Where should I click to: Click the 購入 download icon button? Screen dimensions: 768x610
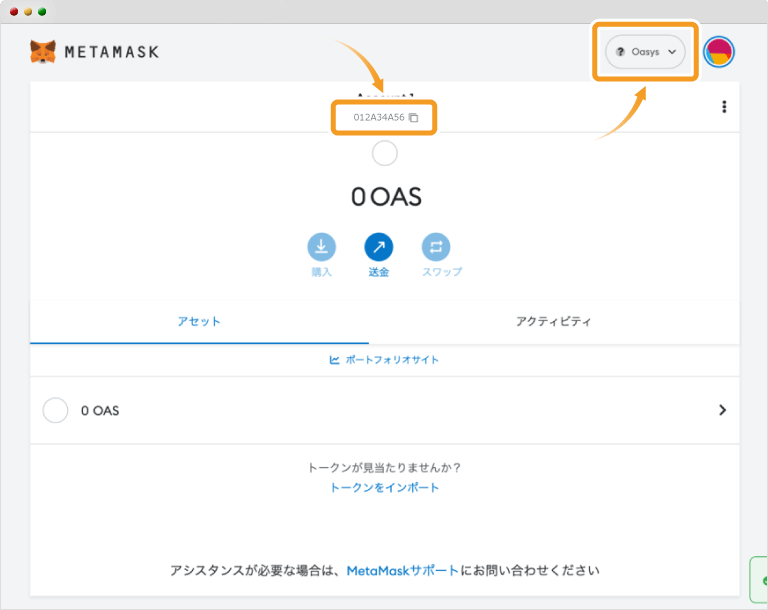click(x=321, y=246)
